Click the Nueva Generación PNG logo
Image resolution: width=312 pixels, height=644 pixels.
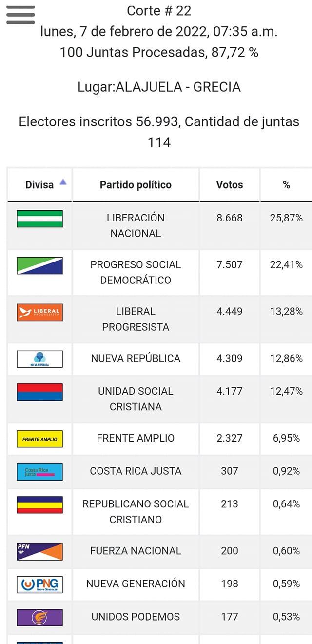(x=39, y=584)
